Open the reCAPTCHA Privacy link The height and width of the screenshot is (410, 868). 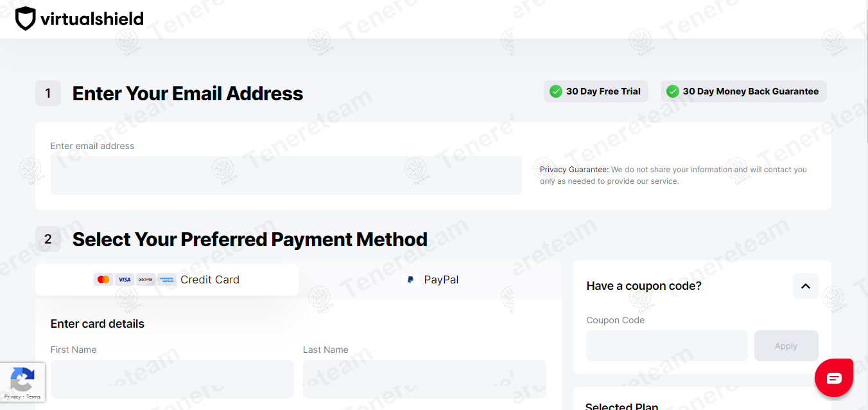pyautogui.click(x=12, y=396)
